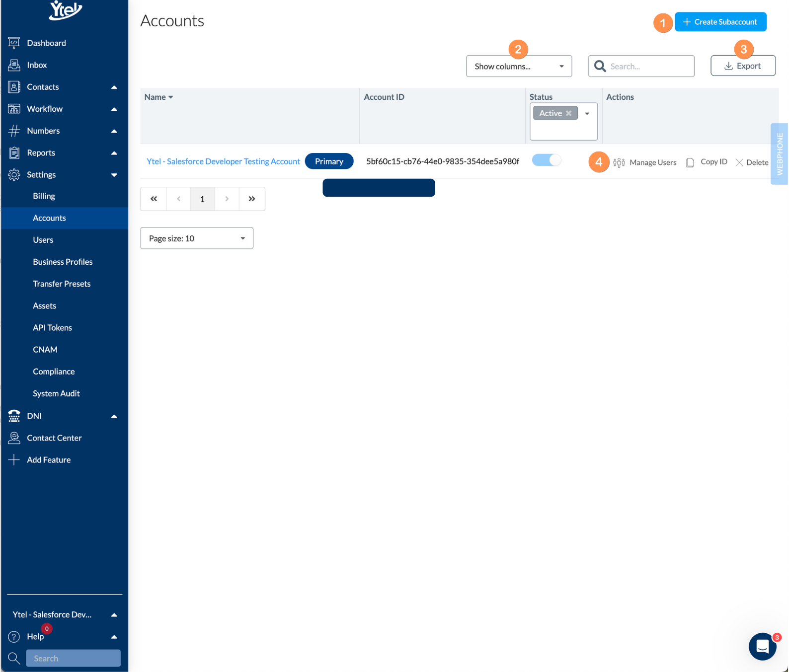
Task: Expand the DNI submenu arrow
Action: (x=114, y=416)
